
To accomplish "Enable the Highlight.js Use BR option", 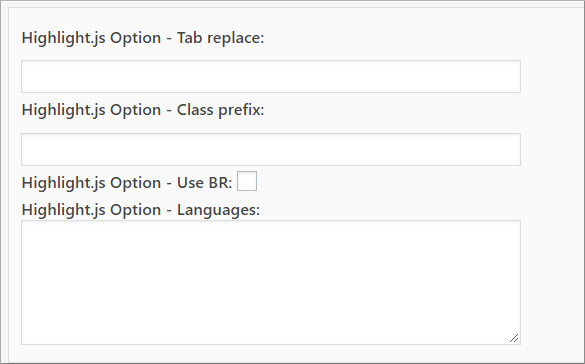I will [x=247, y=181].
